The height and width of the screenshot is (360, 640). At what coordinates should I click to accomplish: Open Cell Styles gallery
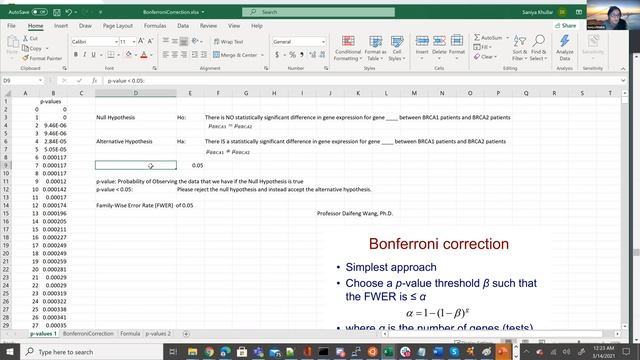click(397, 48)
